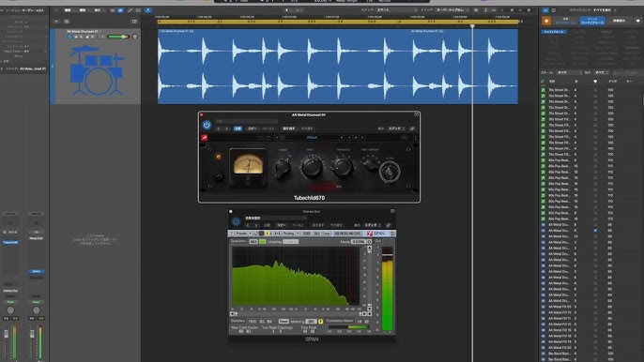Toggle the green Underlay-adjacent button in SPAN
Image resolution: width=644 pixels, height=362 pixels.
(263, 242)
